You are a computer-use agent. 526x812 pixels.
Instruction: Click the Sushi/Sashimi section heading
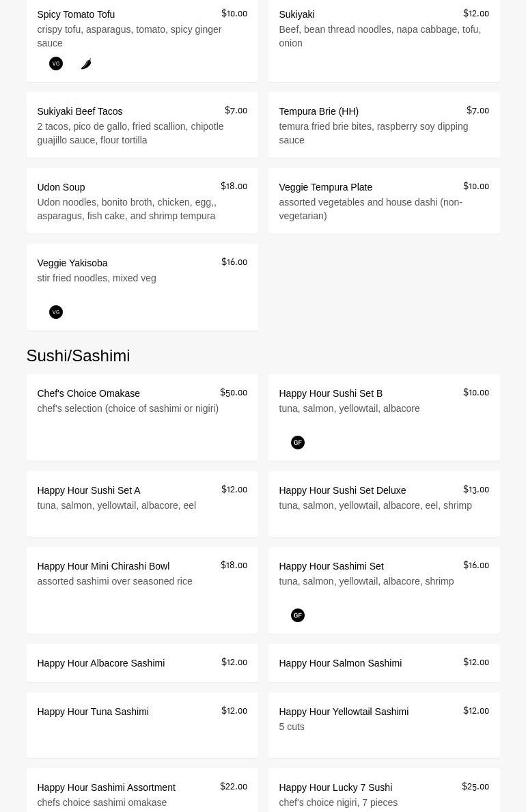pos(78,356)
